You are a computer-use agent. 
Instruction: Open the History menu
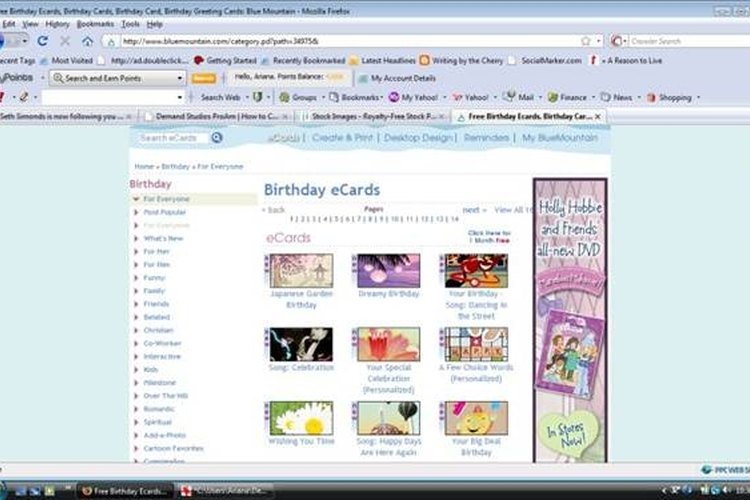pyautogui.click(x=57, y=24)
